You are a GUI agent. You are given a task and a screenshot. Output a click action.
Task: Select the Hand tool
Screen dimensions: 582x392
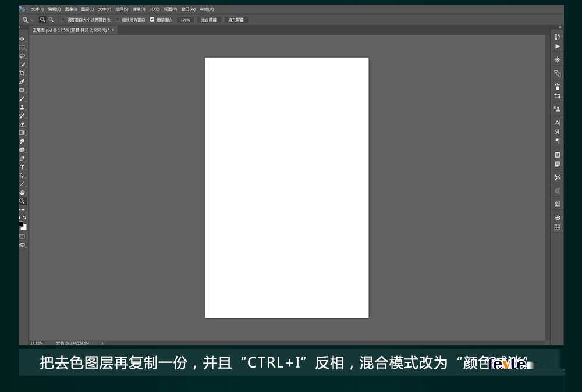tap(22, 192)
